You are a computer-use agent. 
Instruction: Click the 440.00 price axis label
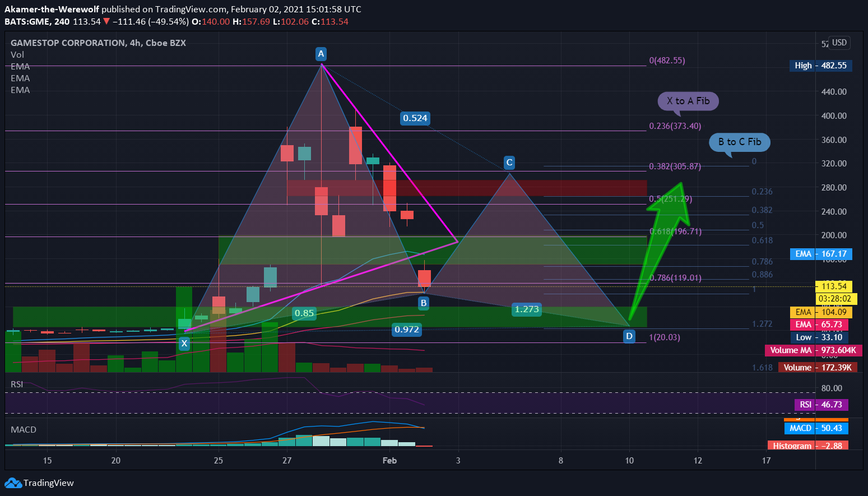(x=834, y=92)
